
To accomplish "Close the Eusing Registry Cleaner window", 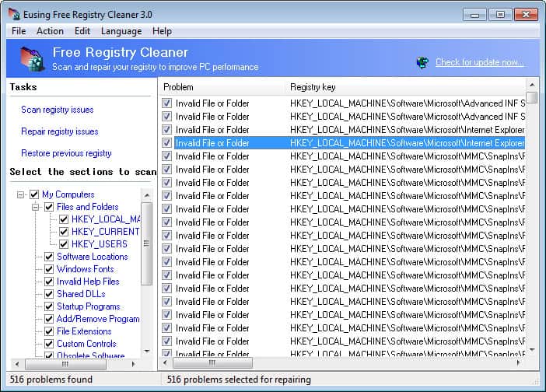I will (x=526, y=15).
